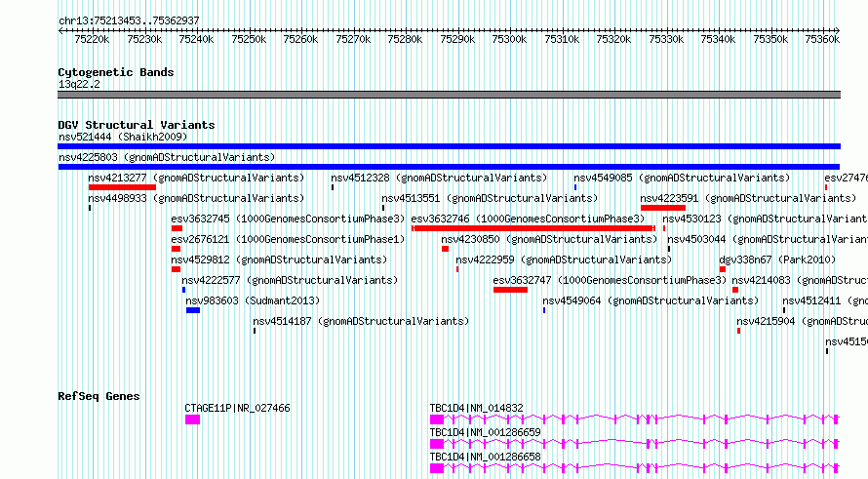Click the nsv4214083 variant label

click(800, 280)
